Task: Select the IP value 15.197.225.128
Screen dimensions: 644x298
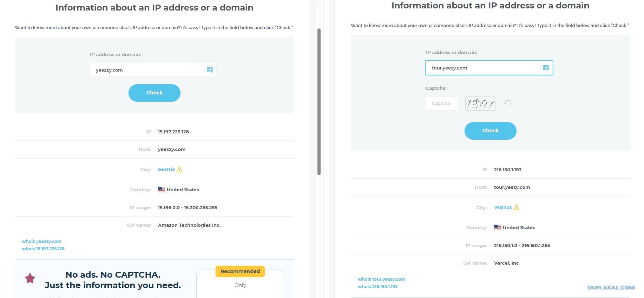Action: [x=173, y=132]
